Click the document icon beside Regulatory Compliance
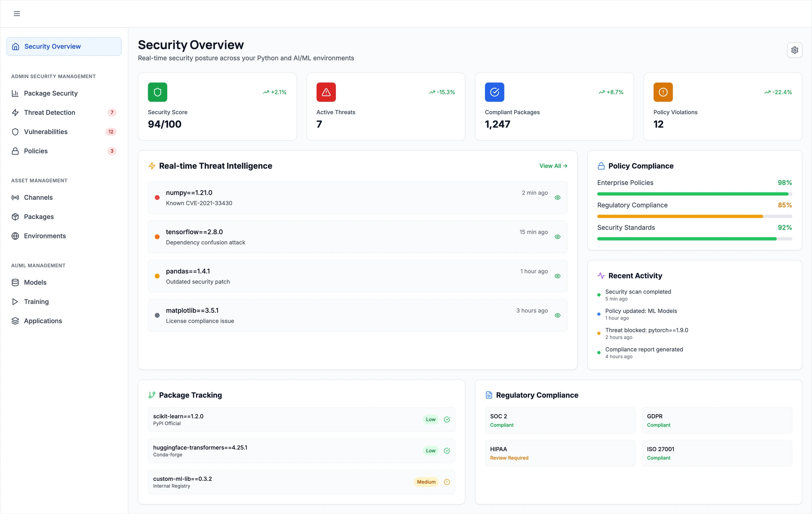Viewport: 812px width, 514px height. 489,395
